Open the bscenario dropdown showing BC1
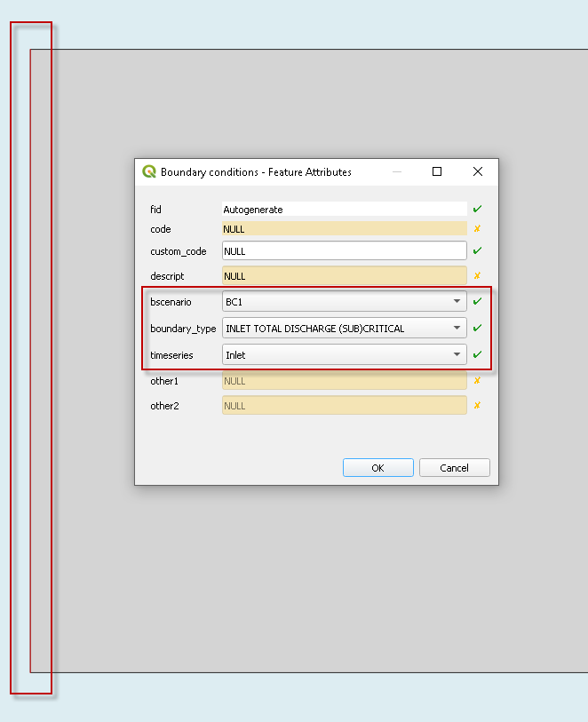 [344, 302]
